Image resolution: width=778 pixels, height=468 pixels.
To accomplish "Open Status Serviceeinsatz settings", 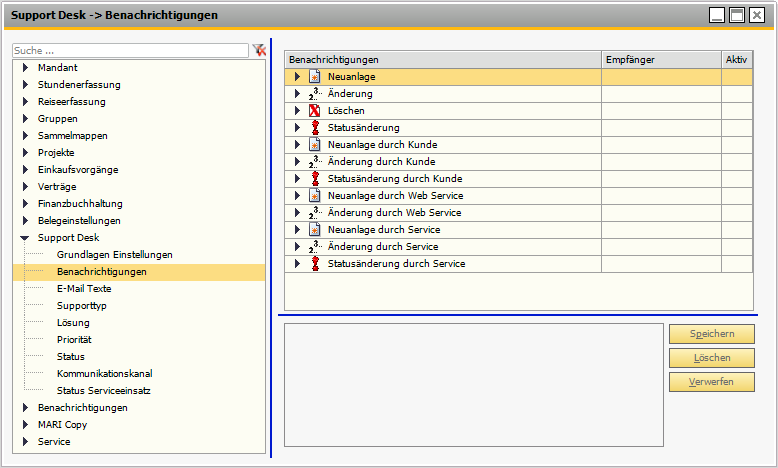I will 103,391.
